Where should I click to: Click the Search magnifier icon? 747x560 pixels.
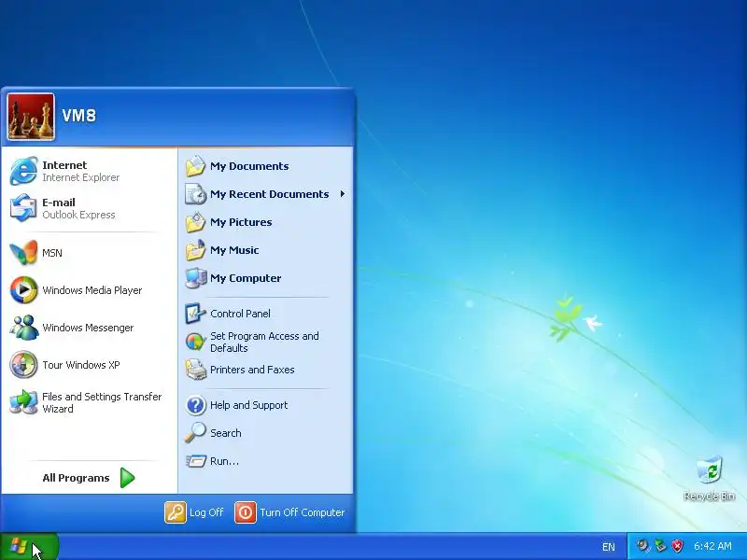pyautogui.click(x=195, y=433)
